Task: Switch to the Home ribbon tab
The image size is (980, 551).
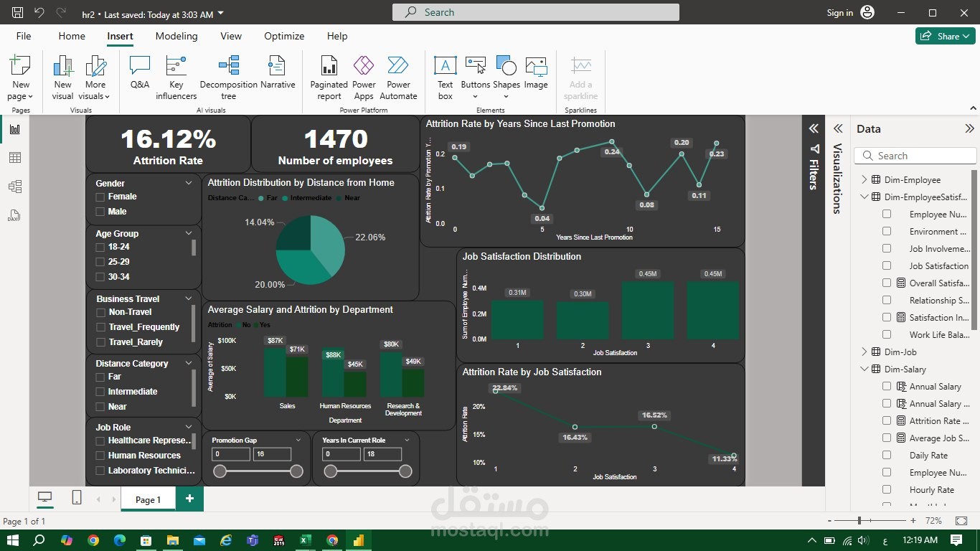Action: (x=72, y=36)
